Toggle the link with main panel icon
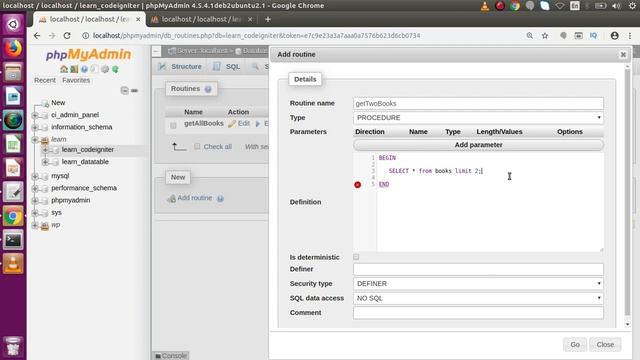The image size is (640, 360). [x=134, y=90]
